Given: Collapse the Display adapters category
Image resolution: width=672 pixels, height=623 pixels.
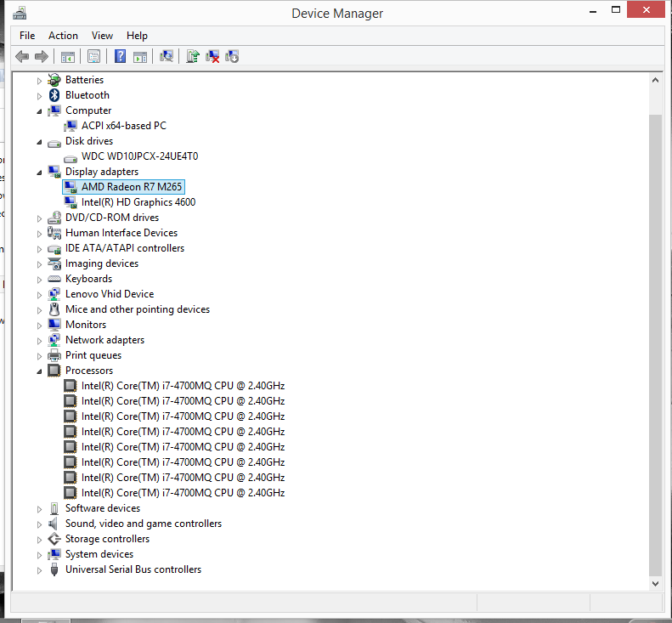Looking at the screenshot, I should [x=39, y=173].
